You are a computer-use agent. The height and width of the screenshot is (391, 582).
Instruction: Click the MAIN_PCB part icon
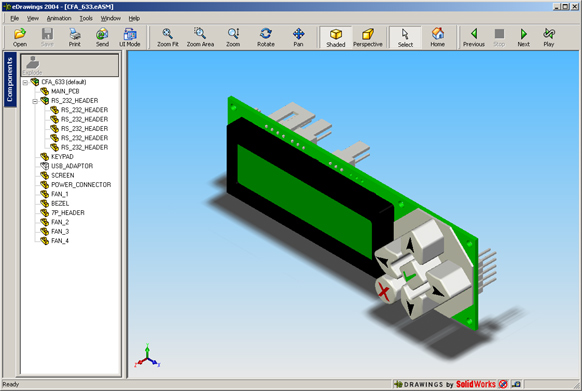pyautogui.click(x=45, y=91)
